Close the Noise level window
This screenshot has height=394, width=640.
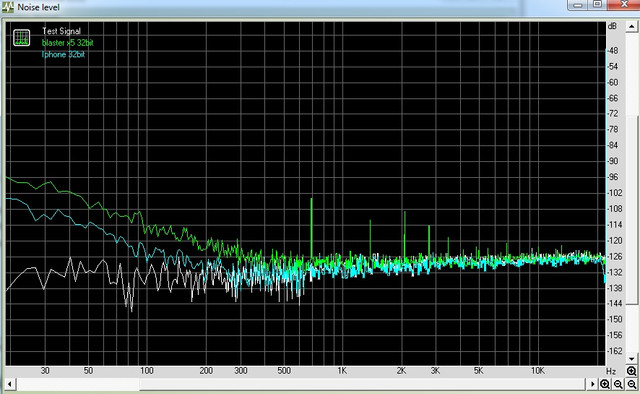click(x=624, y=4)
